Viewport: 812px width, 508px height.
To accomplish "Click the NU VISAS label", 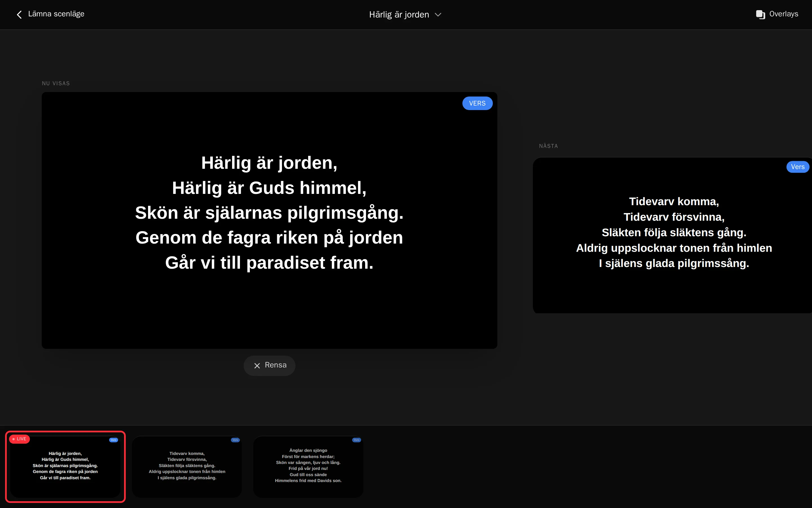I will coord(56,83).
